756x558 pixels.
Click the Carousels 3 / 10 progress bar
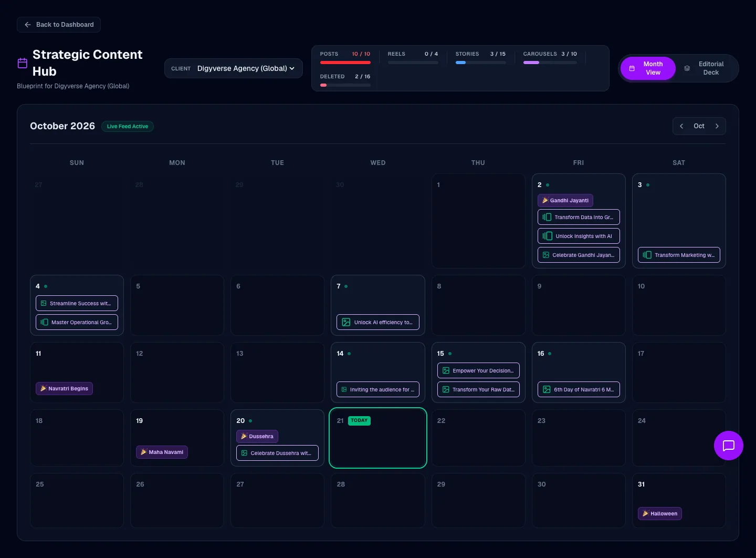(550, 63)
